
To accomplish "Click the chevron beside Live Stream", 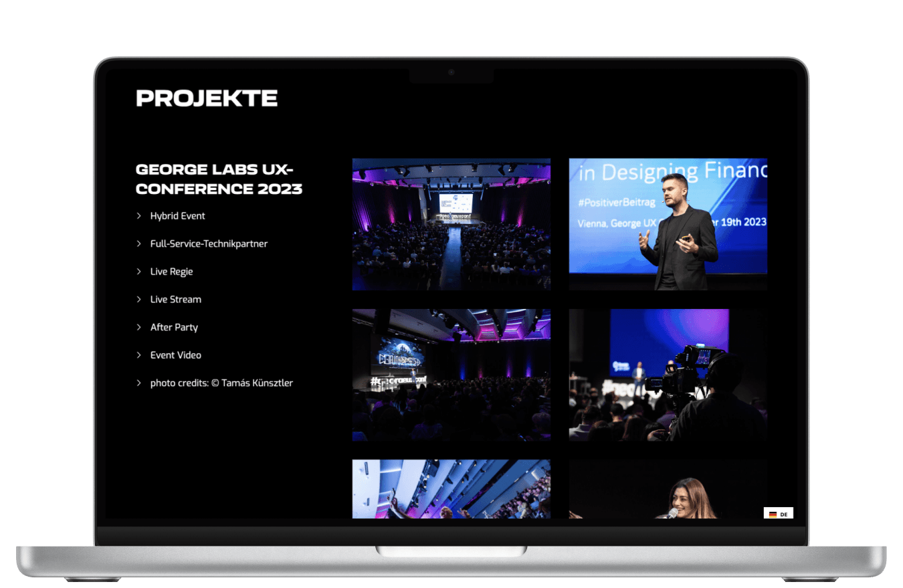I will [x=139, y=299].
